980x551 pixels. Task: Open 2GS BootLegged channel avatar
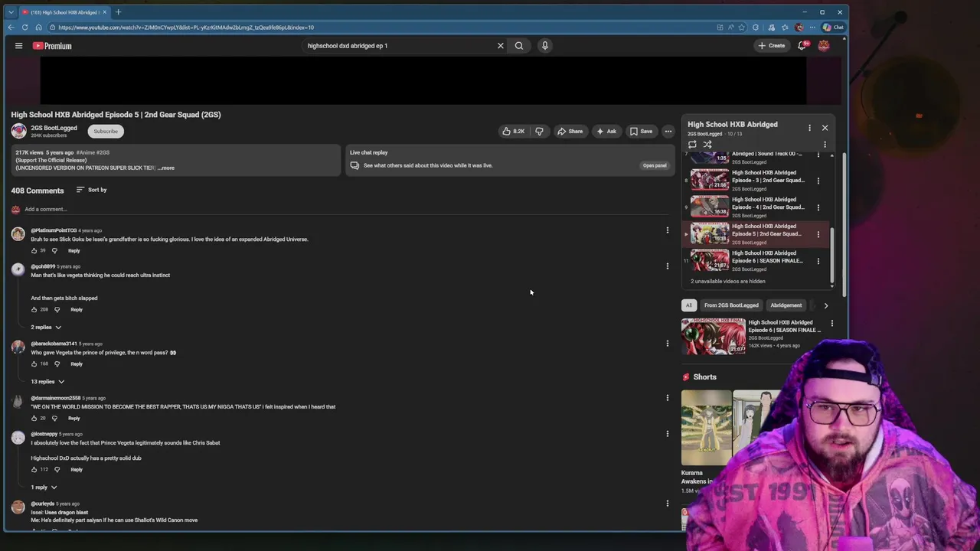coord(18,131)
